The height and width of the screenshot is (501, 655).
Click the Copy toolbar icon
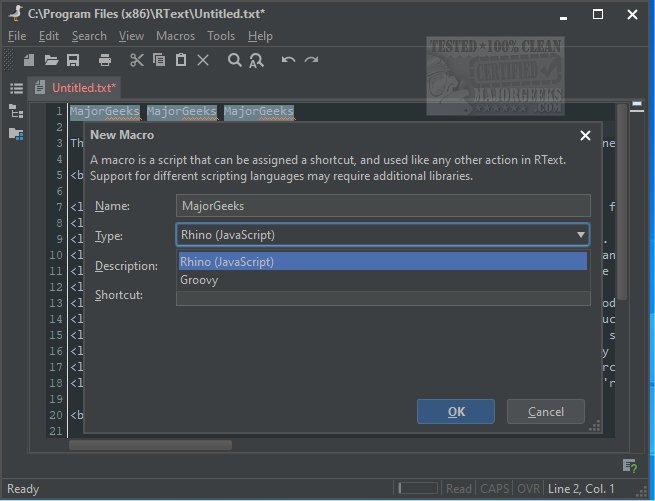(x=159, y=60)
